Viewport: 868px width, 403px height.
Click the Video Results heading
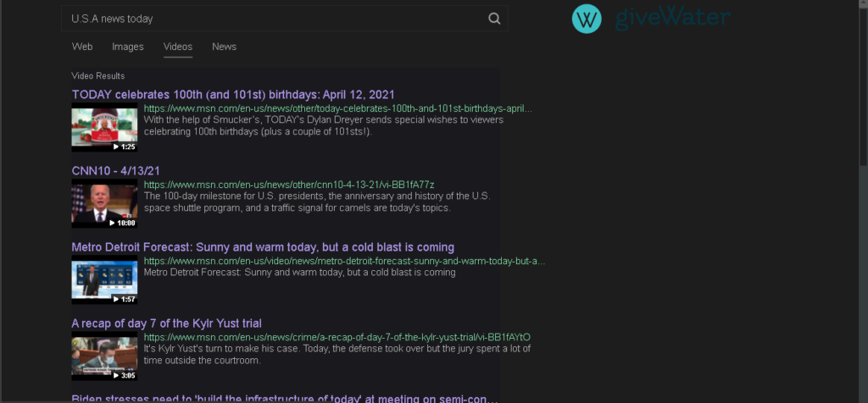point(98,75)
